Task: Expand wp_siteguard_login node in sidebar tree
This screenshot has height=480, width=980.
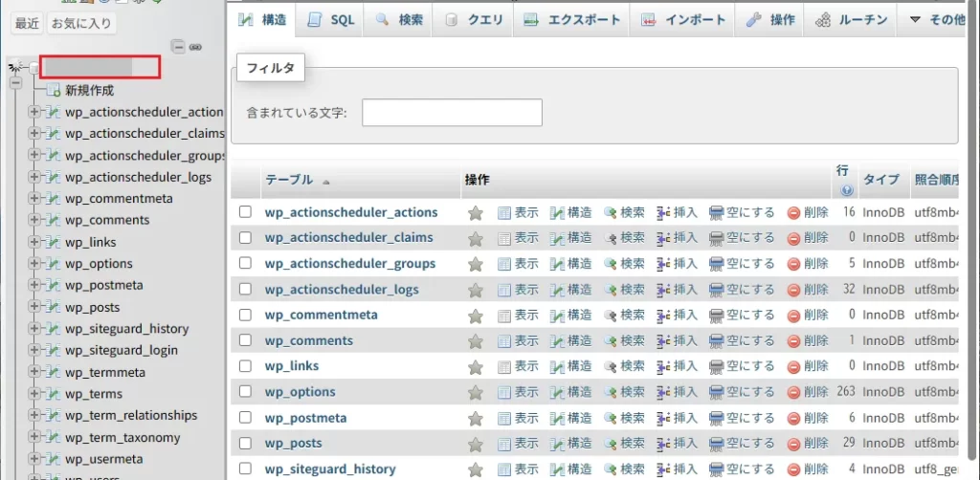Action: coord(34,351)
